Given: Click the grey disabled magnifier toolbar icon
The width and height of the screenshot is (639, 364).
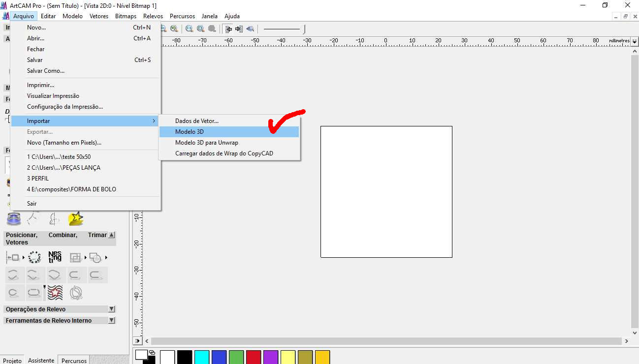Looking at the screenshot, I should [x=212, y=29].
